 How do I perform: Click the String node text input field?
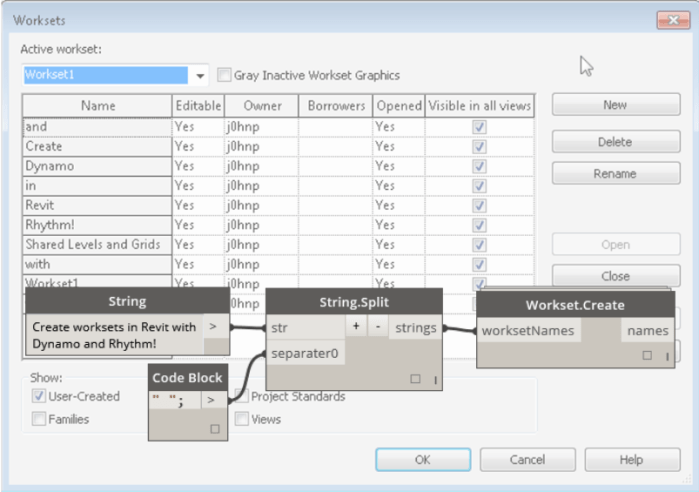click(x=114, y=334)
